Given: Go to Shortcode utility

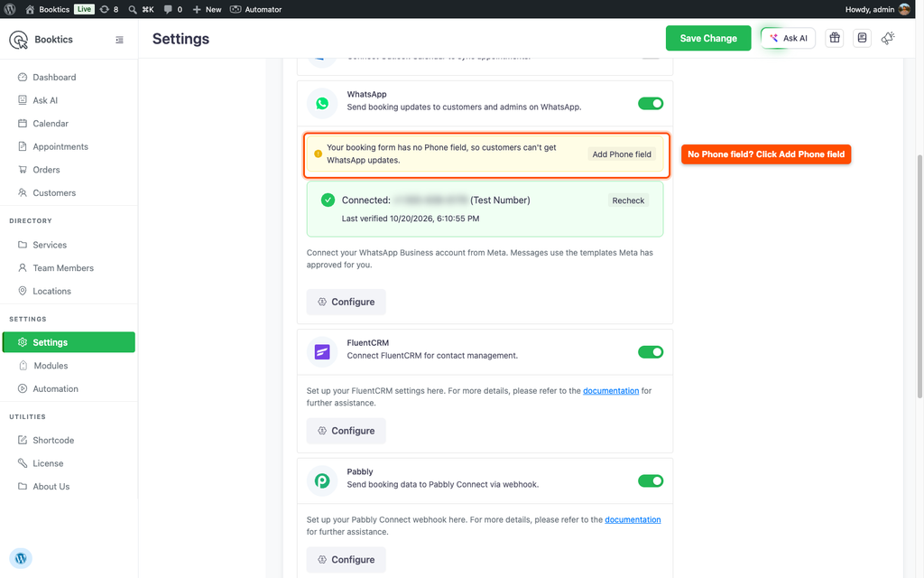Looking at the screenshot, I should click(x=53, y=440).
